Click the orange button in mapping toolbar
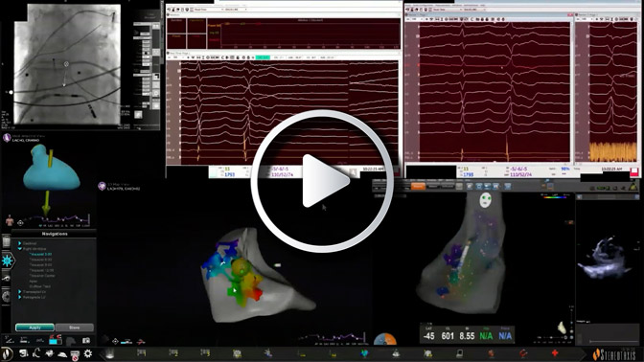This screenshot has width=644, height=362. (x=418, y=187)
